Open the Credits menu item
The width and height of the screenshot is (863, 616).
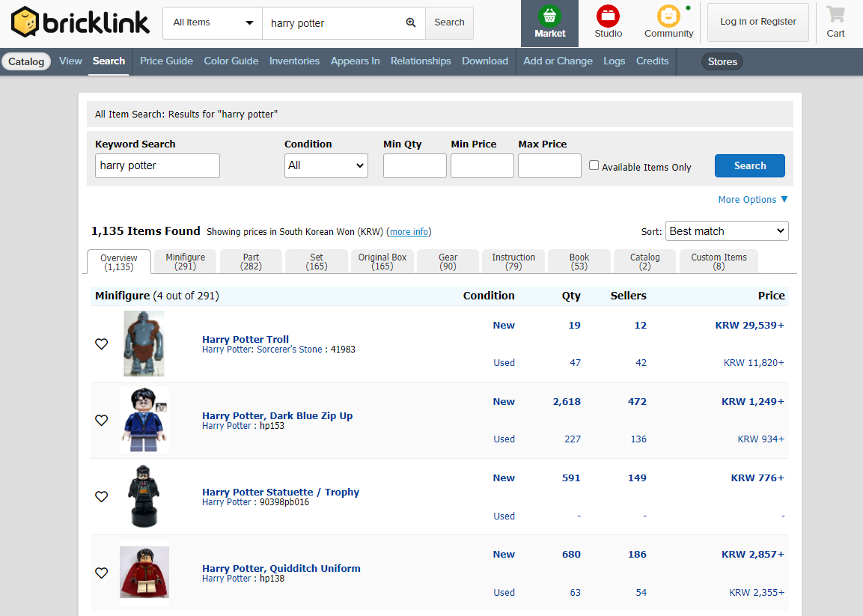(652, 61)
